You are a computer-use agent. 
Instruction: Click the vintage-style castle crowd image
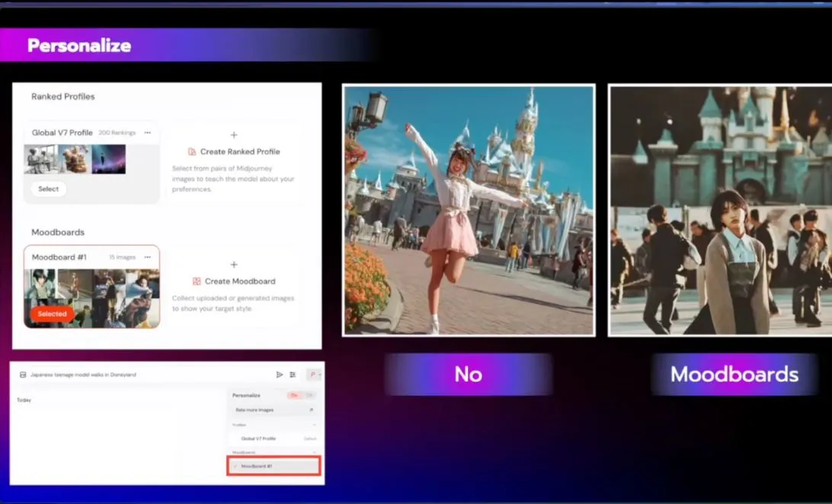click(721, 210)
